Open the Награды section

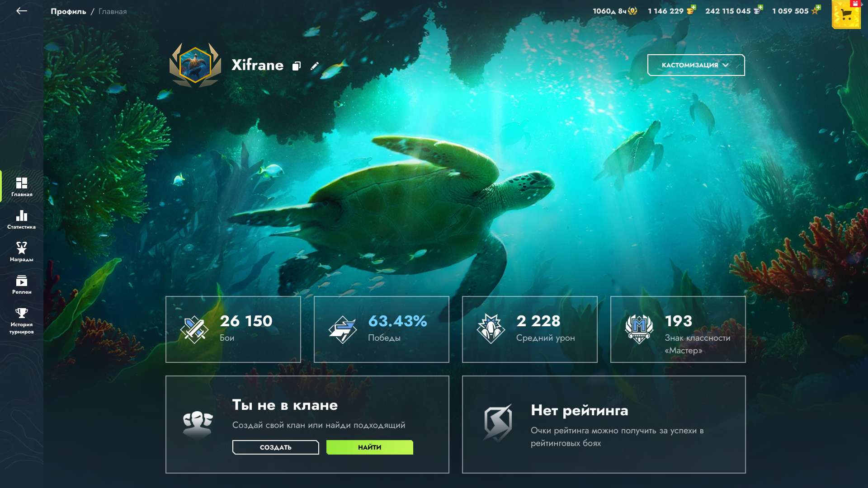pos(22,252)
